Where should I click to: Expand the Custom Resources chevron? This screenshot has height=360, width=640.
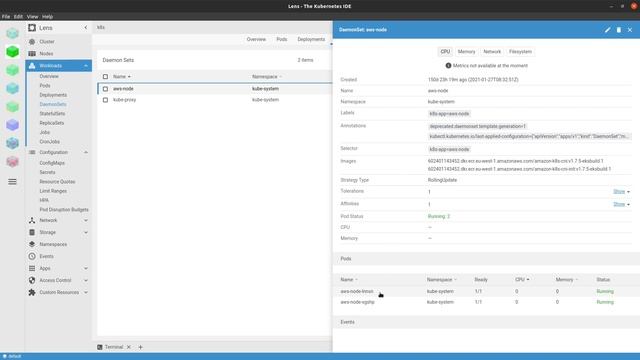(x=86, y=292)
